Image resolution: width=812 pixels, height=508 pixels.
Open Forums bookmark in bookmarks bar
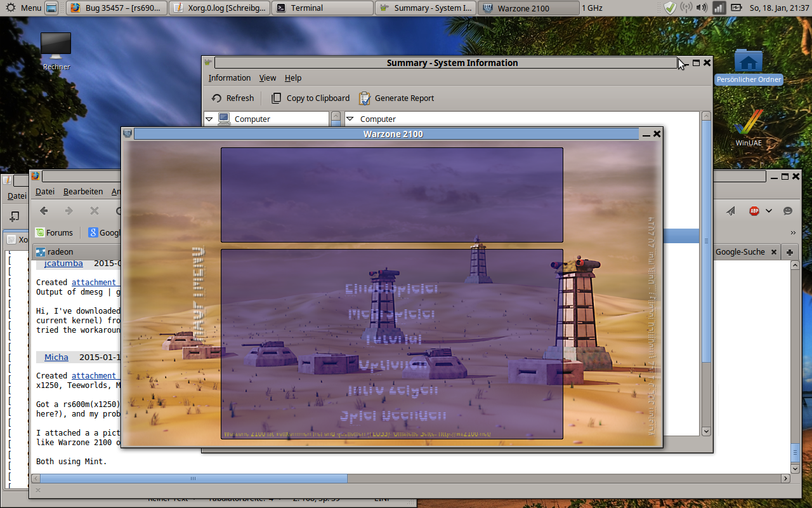pos(54,232)
